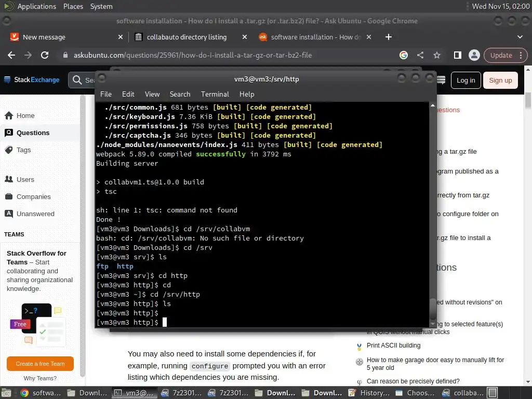Open a new Chrome tab
This screenshot has height=399, width=532.
click(389, 37)
